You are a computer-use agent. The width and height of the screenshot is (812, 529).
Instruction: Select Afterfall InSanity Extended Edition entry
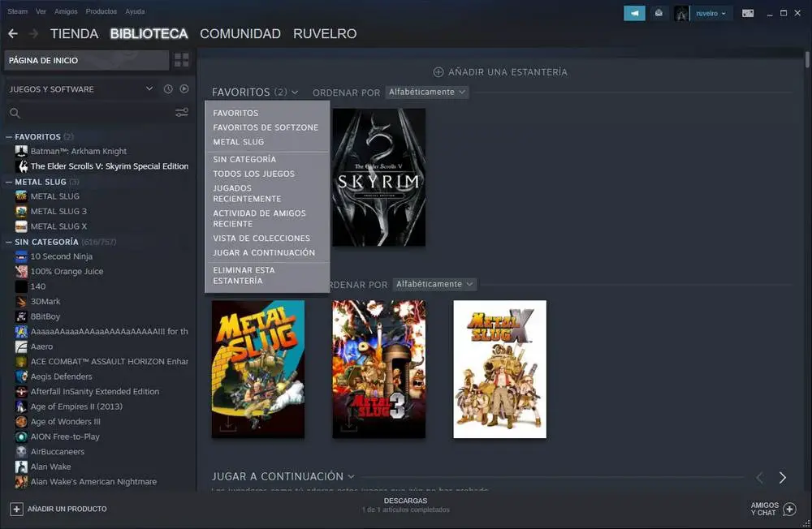[95, 391]
